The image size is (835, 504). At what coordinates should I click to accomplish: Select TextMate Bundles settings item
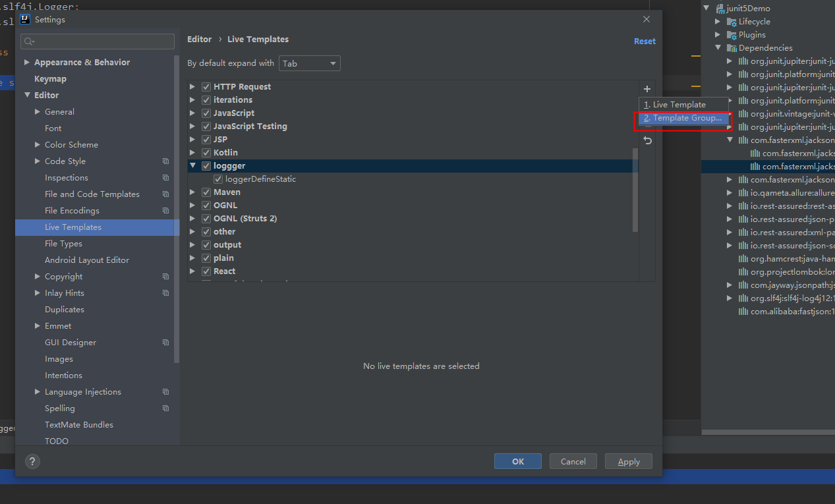tap(79, 425)
